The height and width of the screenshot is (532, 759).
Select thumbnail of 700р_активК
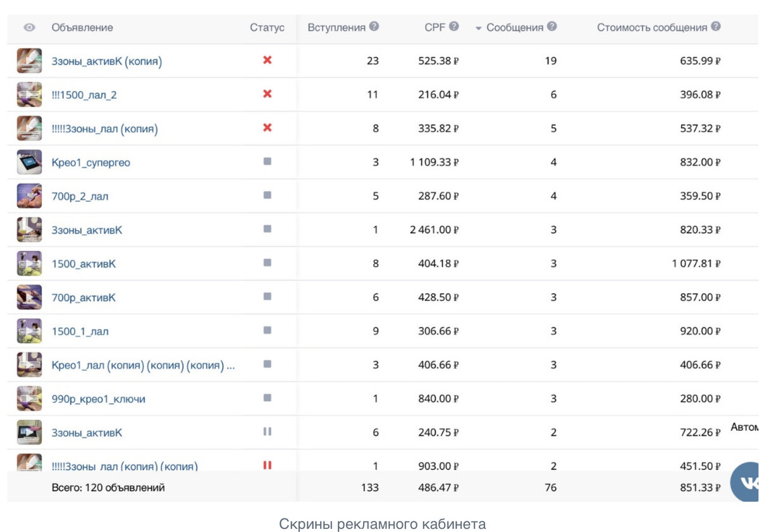click(x=29, y=297)
